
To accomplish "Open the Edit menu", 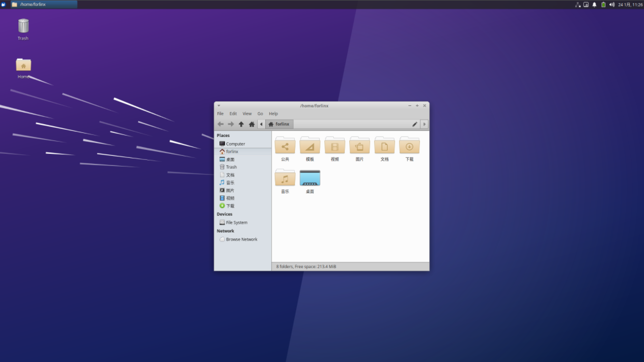I will click(233, 114).
